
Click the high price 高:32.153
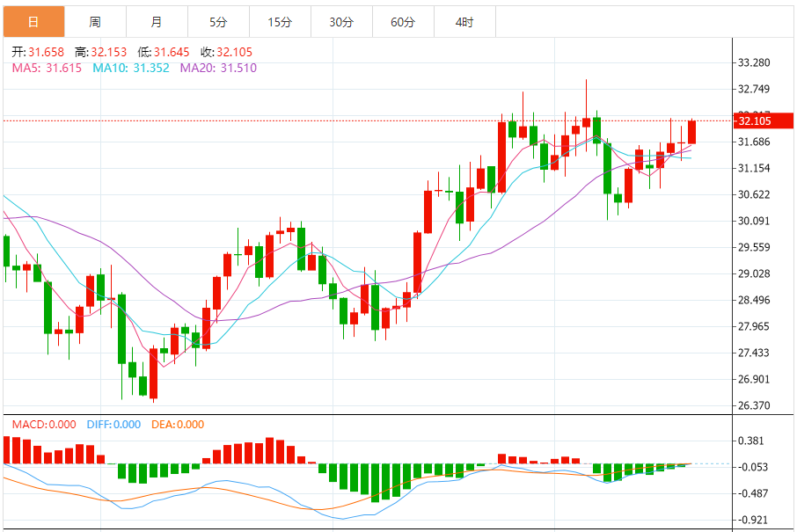[100, 53]
